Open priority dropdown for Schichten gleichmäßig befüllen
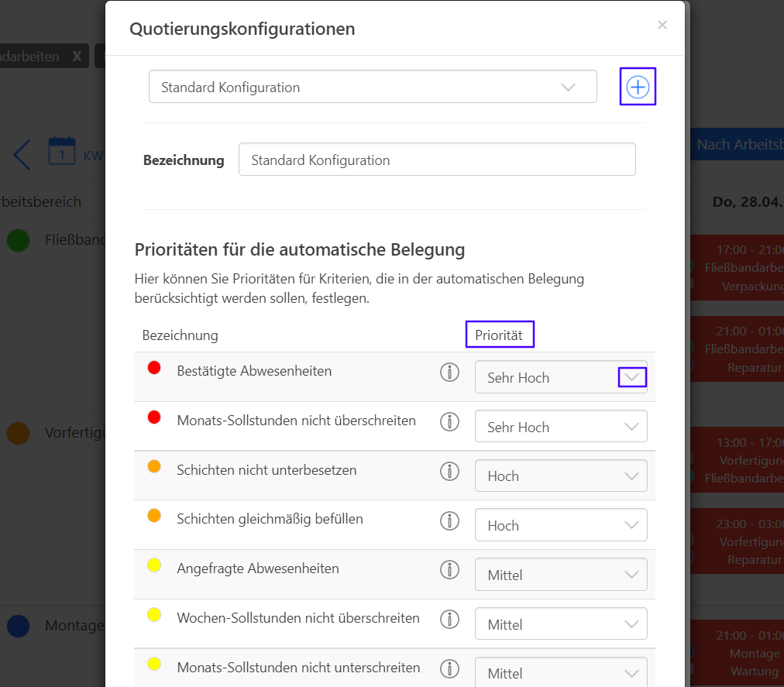The height and width of the screenshot is (687, 784). tap(561, 525)
